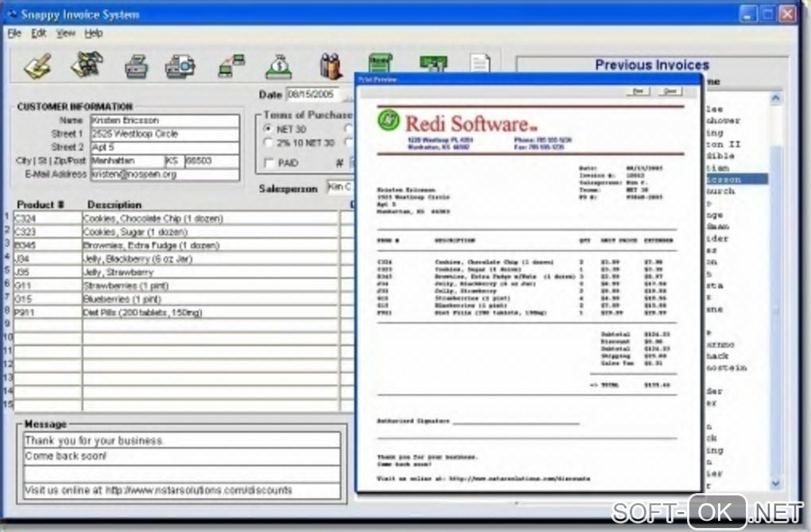Screen dimensions: 811x532
Task: Click the 'Come back soon!' message line
Action: click(x=182, y=456)
